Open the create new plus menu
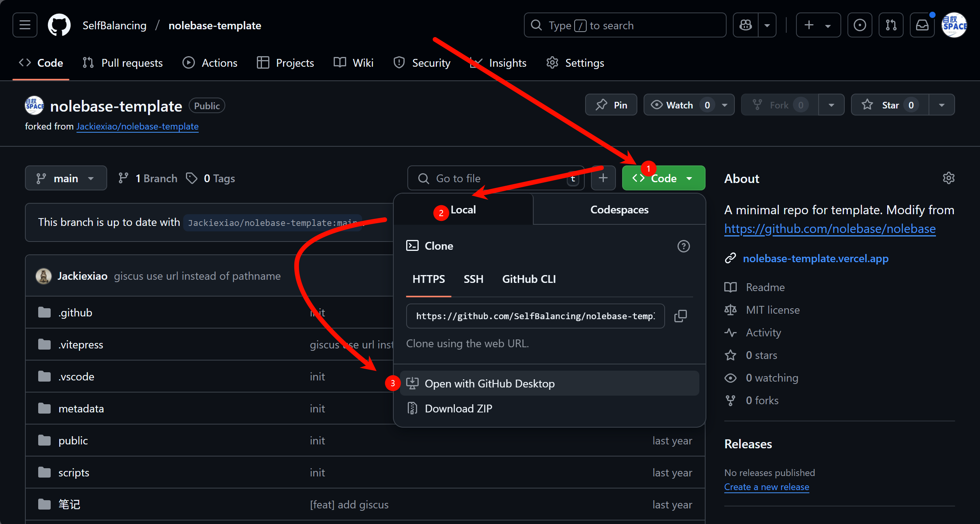This screenshot has width=980, height=524. click(x=818, y=25)
